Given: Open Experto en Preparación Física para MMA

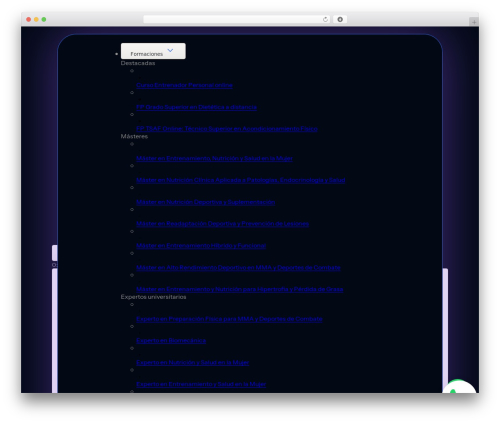Looking at the screenshot, I should coord(229,319).
